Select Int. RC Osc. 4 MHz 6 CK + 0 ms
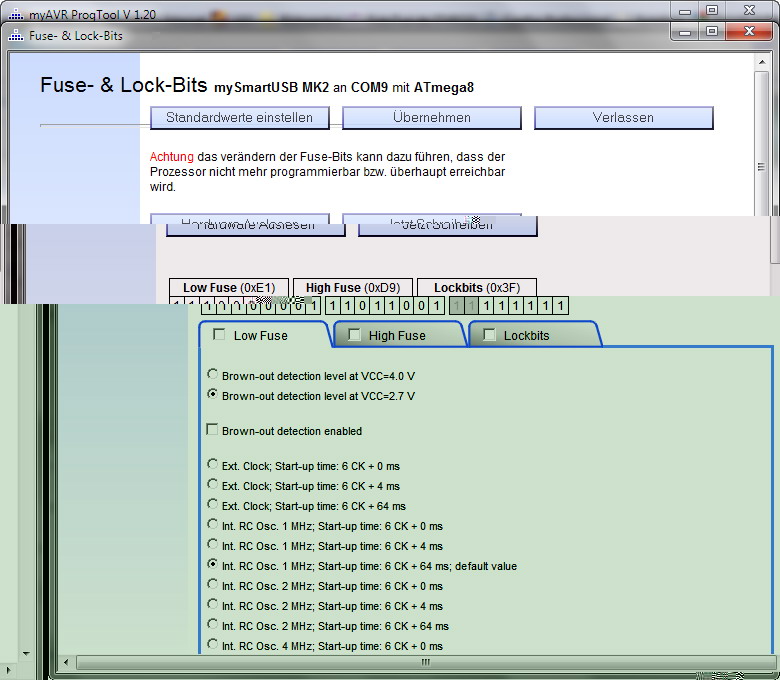Screen dimensions: 780x680 coord(212,645)
